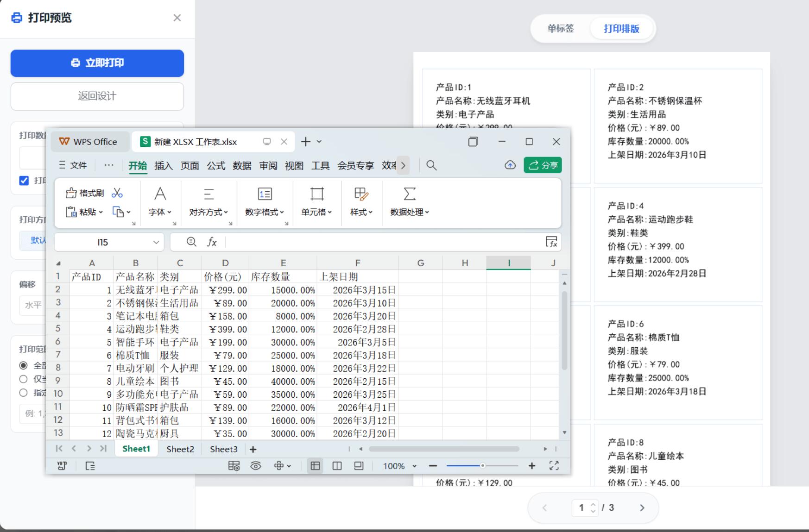This screenshot has width=809, height=532.
Task: Click the cut scissors icon
Action: pos(117,193)
